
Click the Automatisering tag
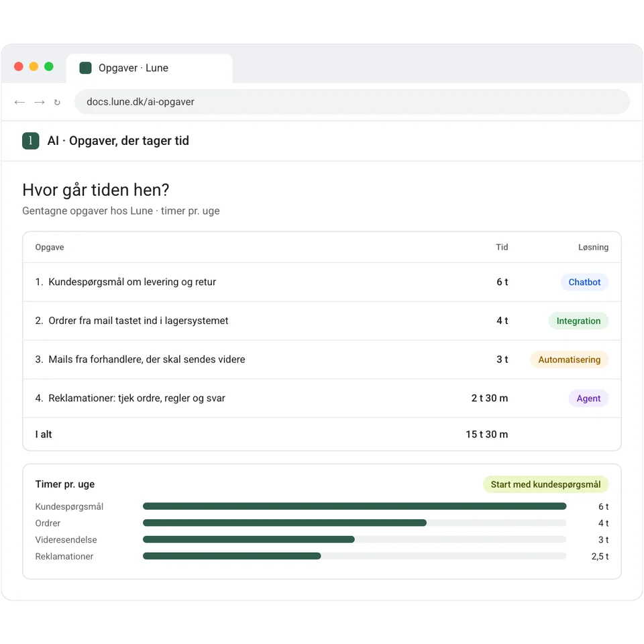pyautogui.click(x=569, y=360)
